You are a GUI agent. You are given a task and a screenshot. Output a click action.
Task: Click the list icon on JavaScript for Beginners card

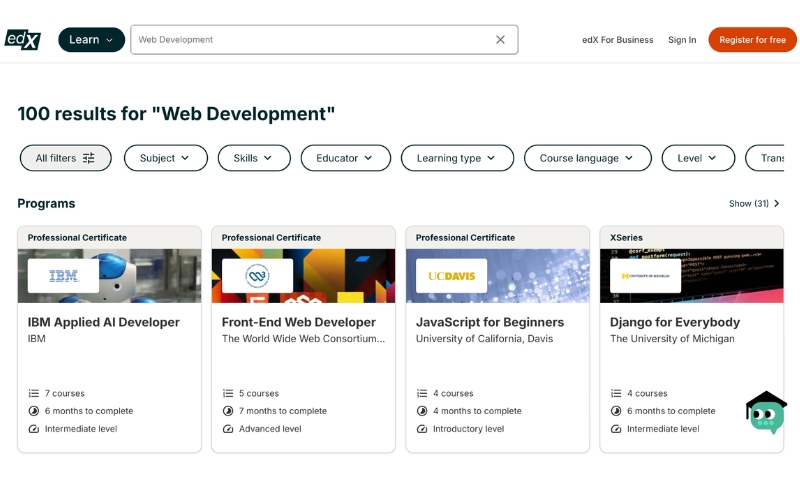click(x=422, y=393)
